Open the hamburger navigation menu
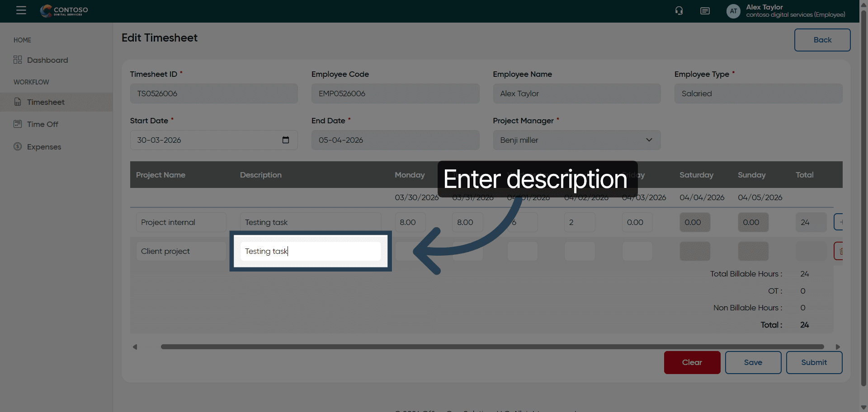Viewport: 868px width, 412px height. [x=21, y=10]
